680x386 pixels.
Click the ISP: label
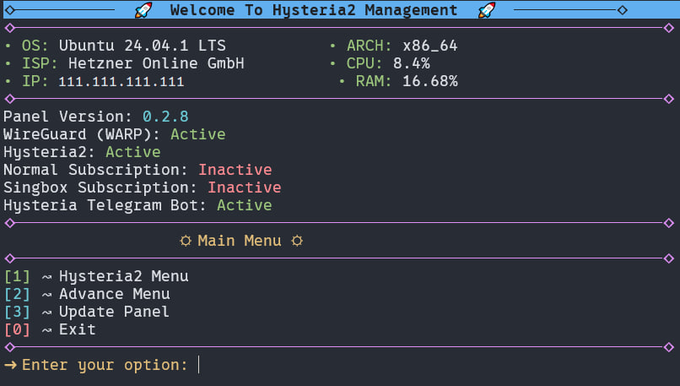point(40,63)
